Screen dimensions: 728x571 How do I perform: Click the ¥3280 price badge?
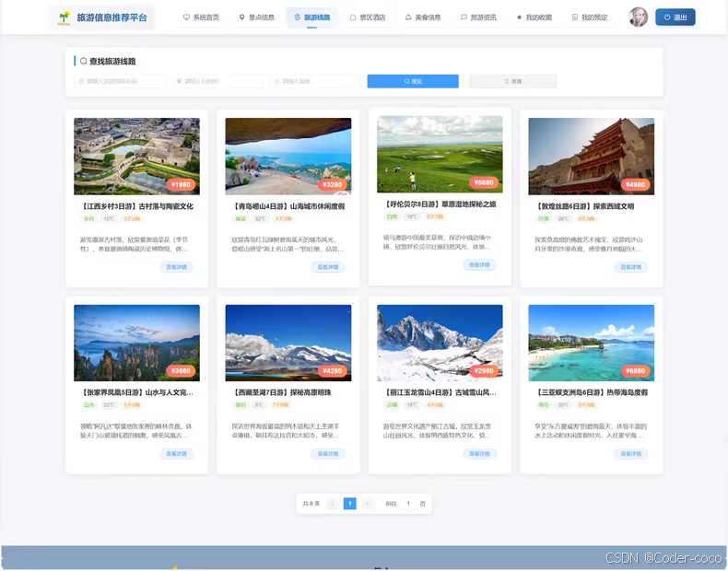(332, 184)
